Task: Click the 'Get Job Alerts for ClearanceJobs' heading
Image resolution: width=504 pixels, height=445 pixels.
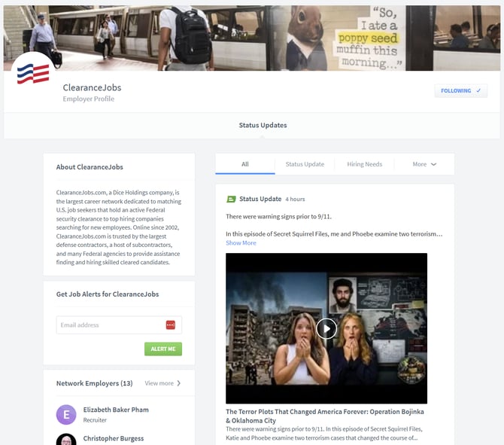Action: 108,294
